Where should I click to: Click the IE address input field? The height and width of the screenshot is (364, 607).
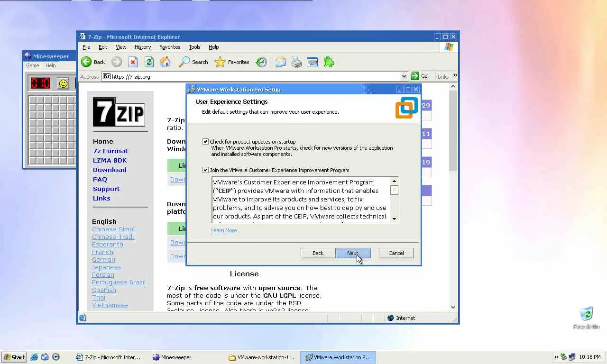255,76
